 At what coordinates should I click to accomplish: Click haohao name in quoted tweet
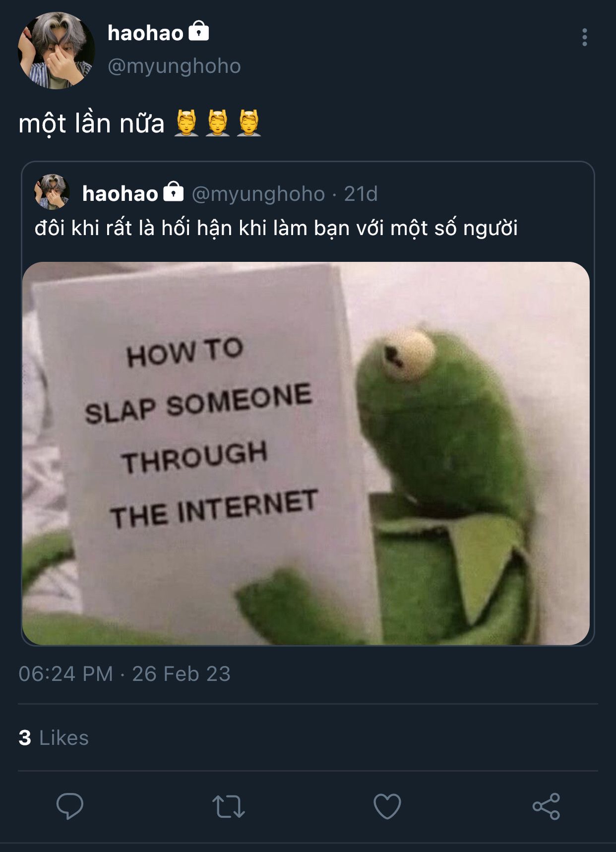tap(120, 193)
